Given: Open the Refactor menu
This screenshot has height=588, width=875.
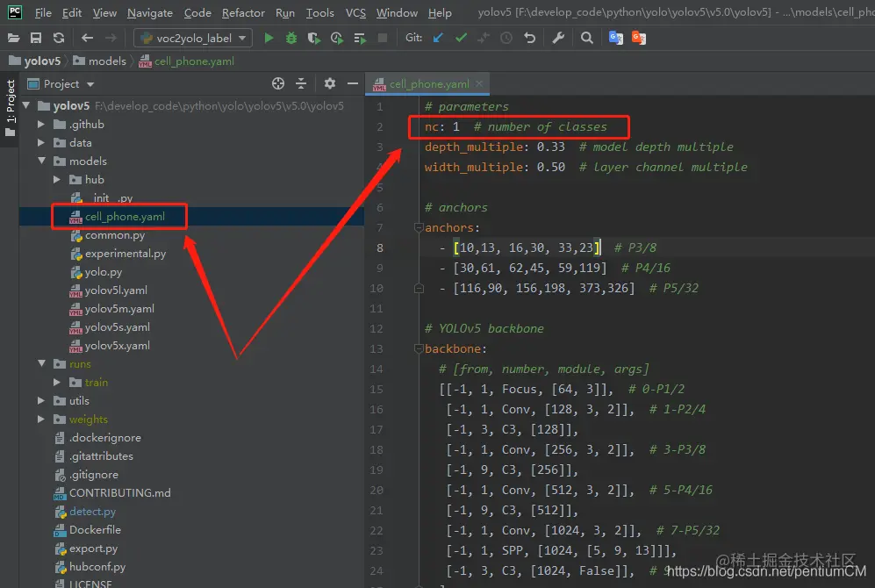Looking at the screenshot, I should click(x=243, y=13).
